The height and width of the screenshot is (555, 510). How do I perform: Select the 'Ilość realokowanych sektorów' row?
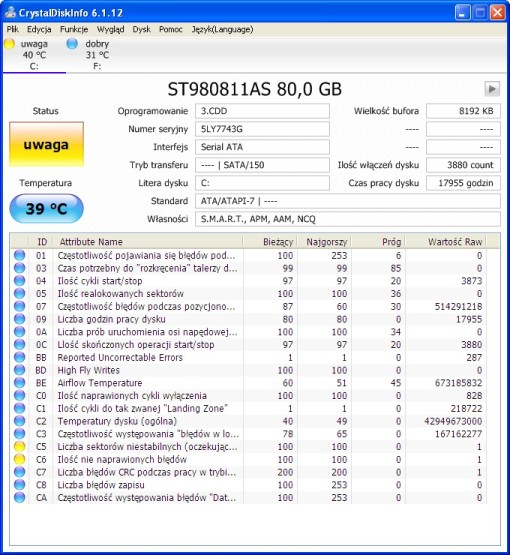248,293
